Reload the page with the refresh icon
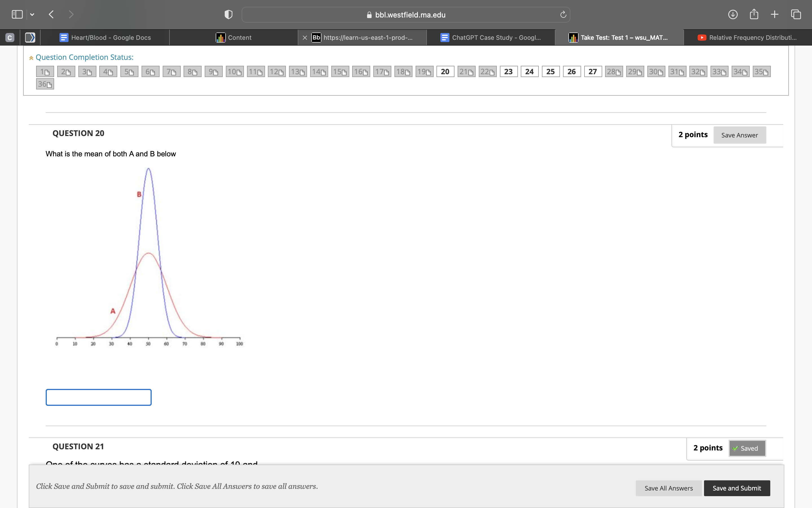 click(x=563, y=14)
